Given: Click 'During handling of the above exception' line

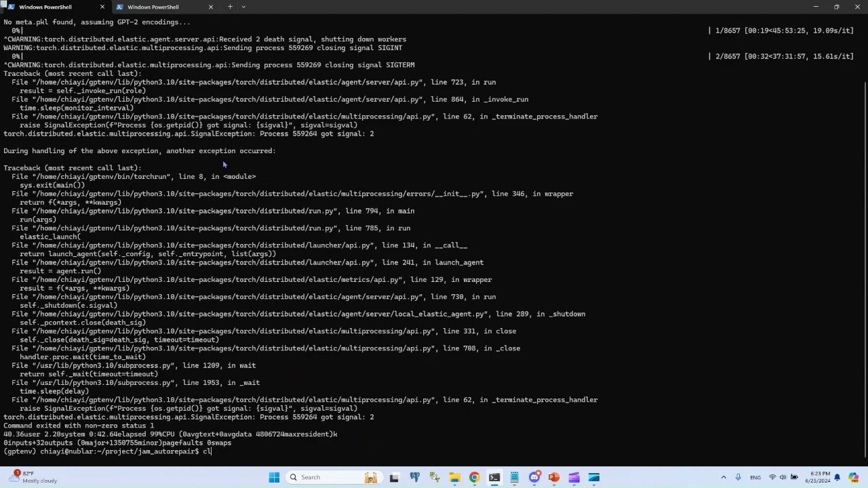Looking at the screenshot, I should tap(140, 151).
